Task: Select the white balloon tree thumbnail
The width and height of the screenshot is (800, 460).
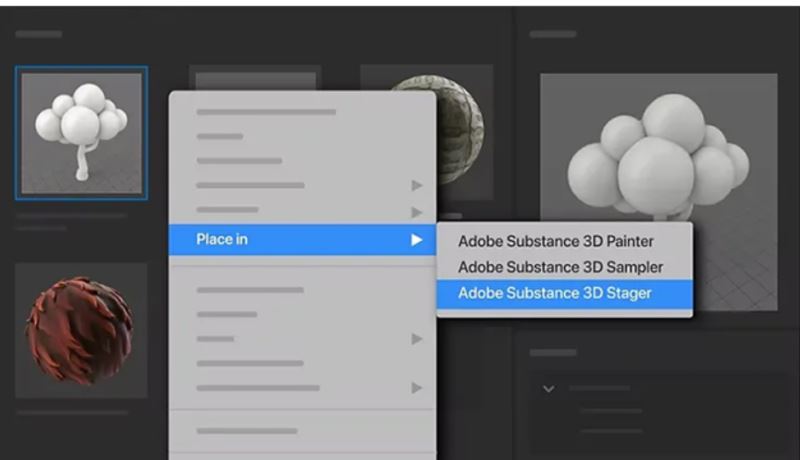Action: tap(82, 133)
